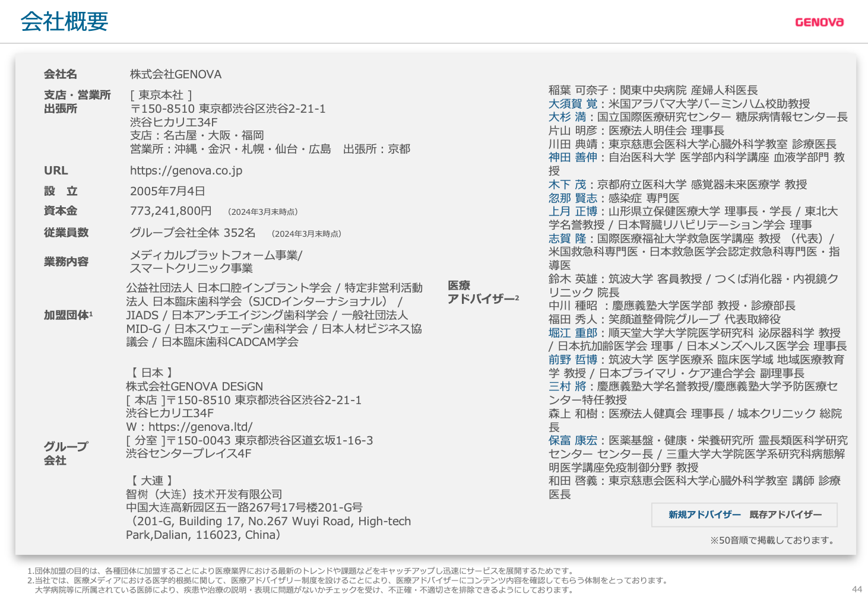Click the 資本金 label
The image size is (868, 600).
(x=60, y=211)
